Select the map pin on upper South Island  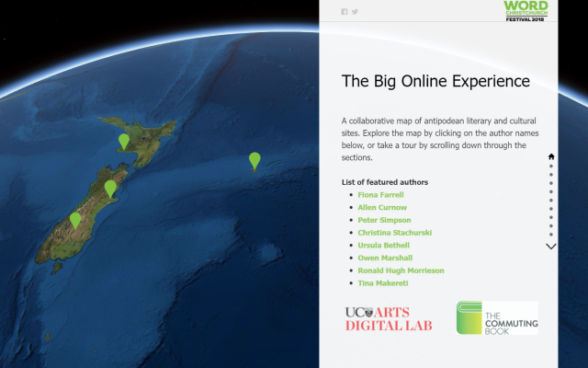pyautogui.click(x=110, y=189)
